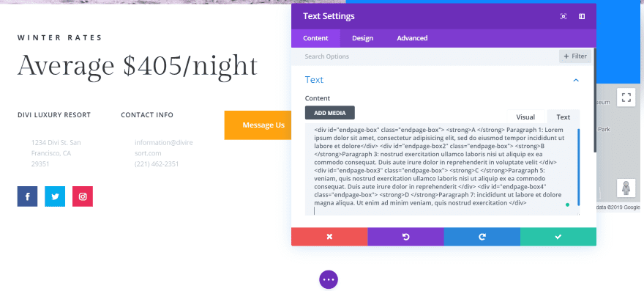Open the purple builder options dots button
Image resolution: width=644 pixels, height=291 pixels.
[329, 279]
